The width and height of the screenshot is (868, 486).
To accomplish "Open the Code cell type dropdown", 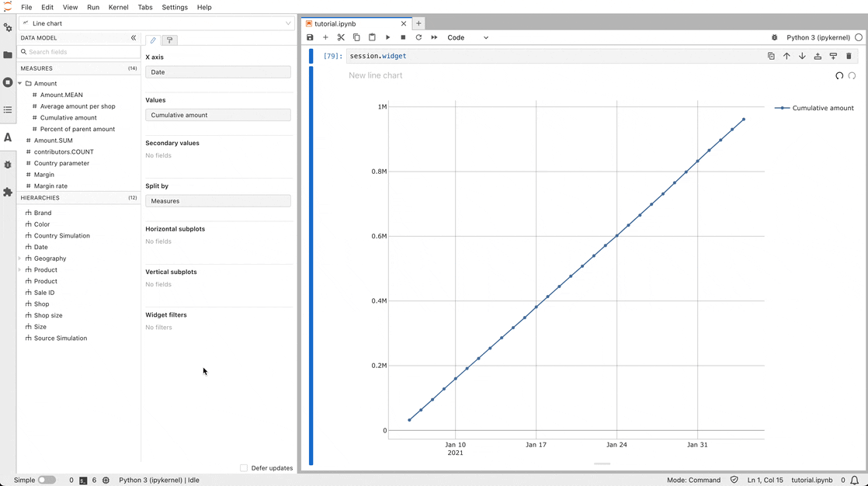I will point(466,37).
